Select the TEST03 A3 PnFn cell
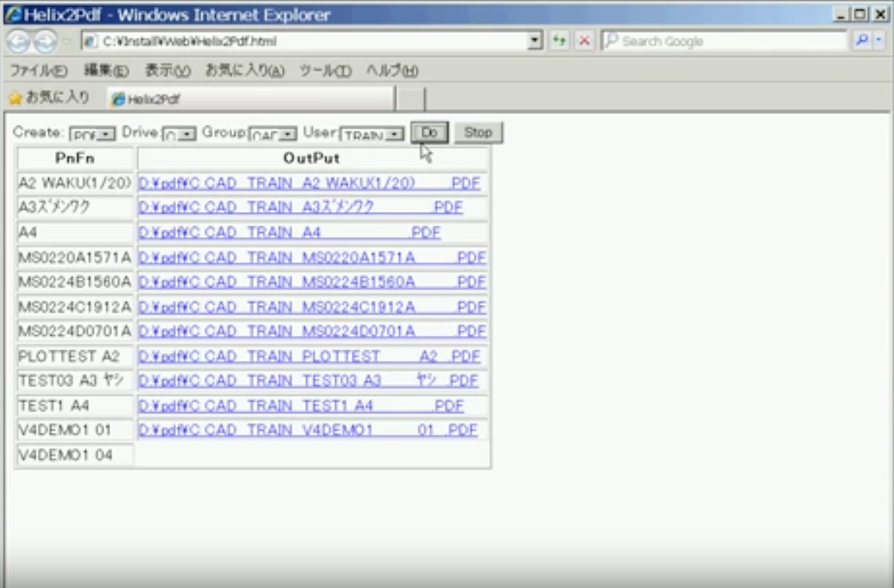The image size is (894, 588). [75, 381]
